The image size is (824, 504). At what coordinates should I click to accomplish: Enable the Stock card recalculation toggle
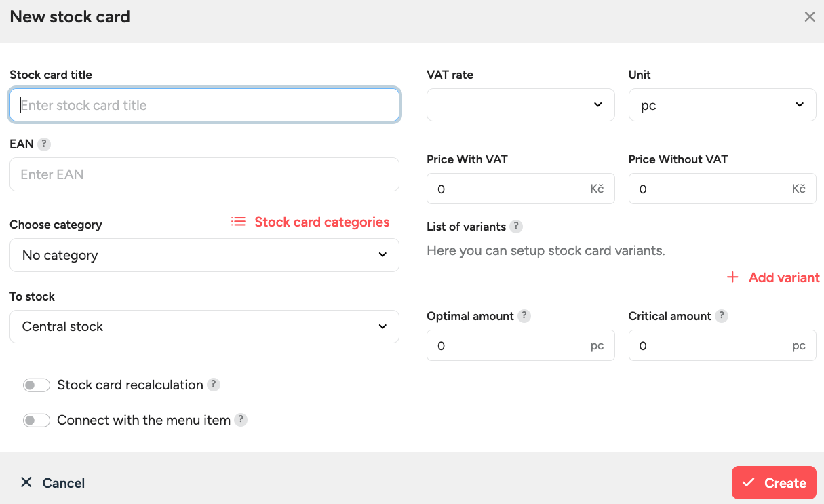(x=37, y=385)
